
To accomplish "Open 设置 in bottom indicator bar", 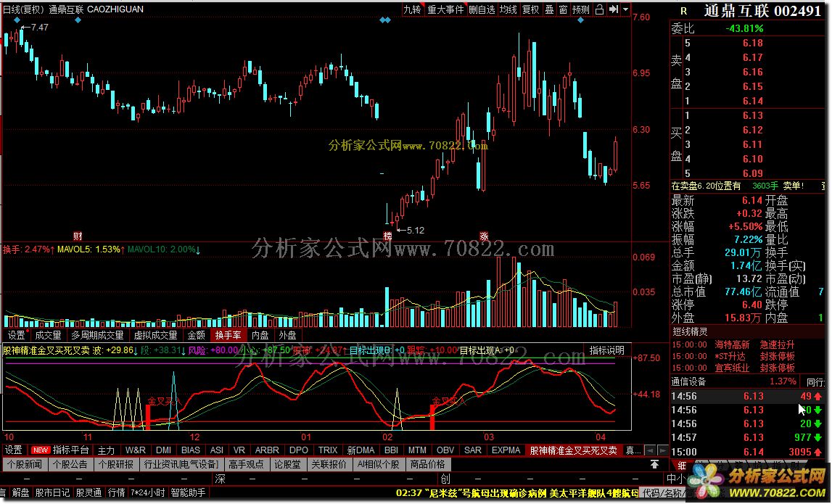I will (x=14, y=450).
